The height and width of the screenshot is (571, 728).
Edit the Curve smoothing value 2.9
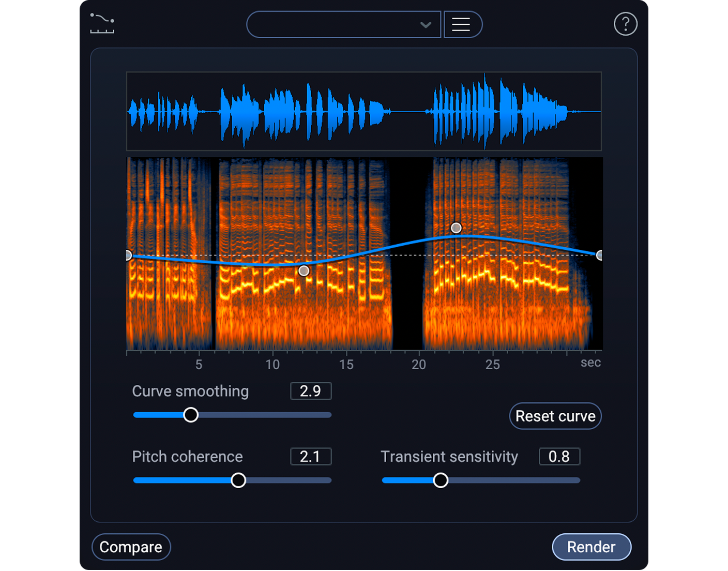pyautogui.click(x=310, y=391)
